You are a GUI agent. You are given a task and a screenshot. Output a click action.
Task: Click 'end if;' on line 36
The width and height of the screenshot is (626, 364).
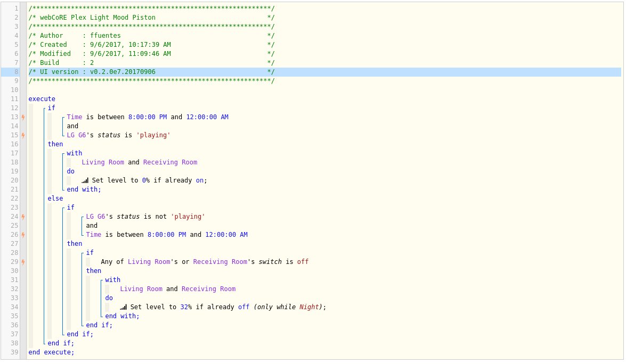pos(100,325)
